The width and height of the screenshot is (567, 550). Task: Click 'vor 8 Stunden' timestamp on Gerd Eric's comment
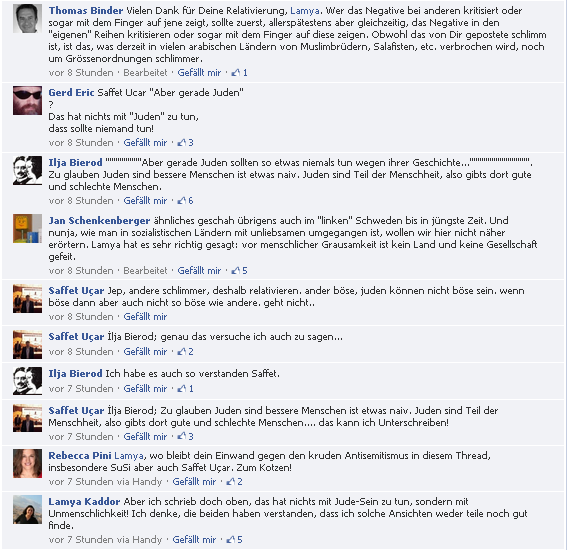pos(81,143)
